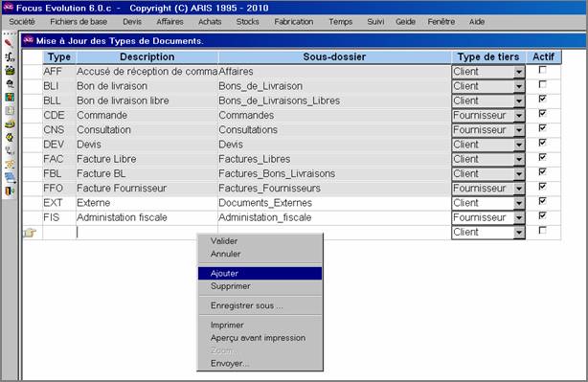Open the Fichiers de base menu
This screenshot has width=588, height=382.
point(79,22)
